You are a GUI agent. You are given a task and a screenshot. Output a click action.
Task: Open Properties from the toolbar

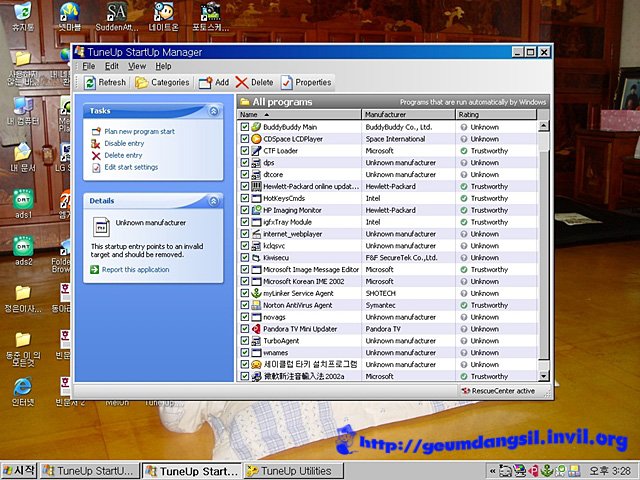coord(306,82)
